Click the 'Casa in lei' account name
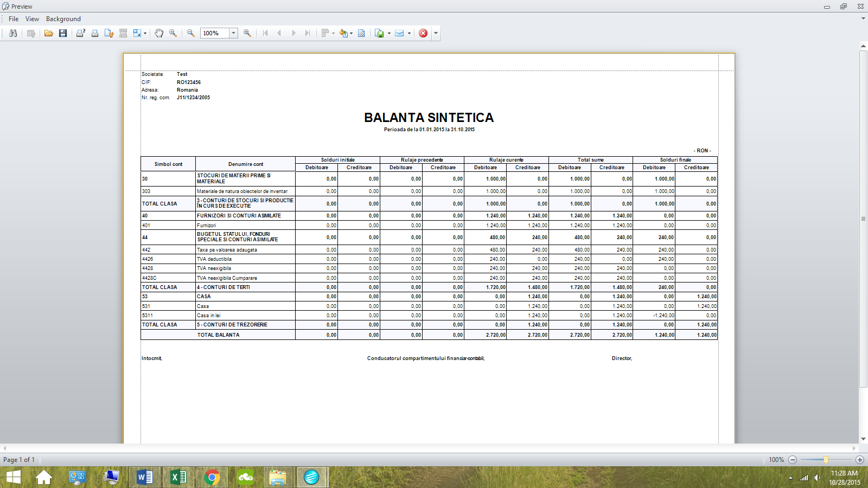Screen dimensions: 868x488 coord(208,316)
